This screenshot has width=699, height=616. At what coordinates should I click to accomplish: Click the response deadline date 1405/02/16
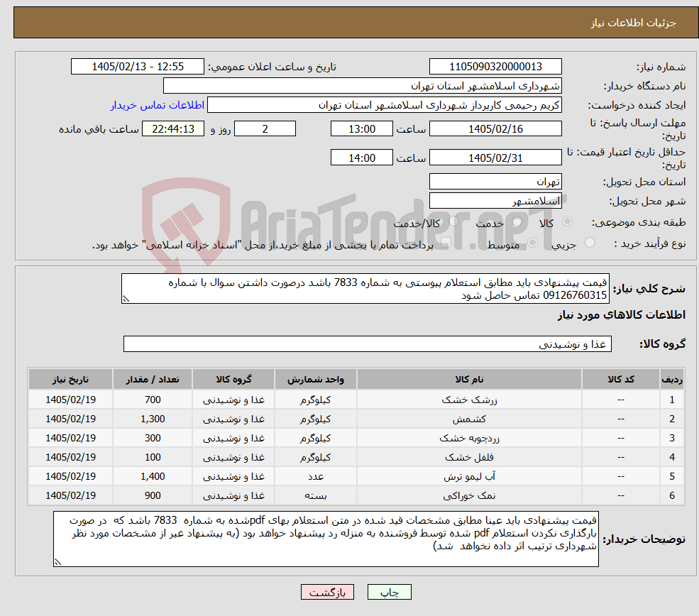tap(495, 129)
